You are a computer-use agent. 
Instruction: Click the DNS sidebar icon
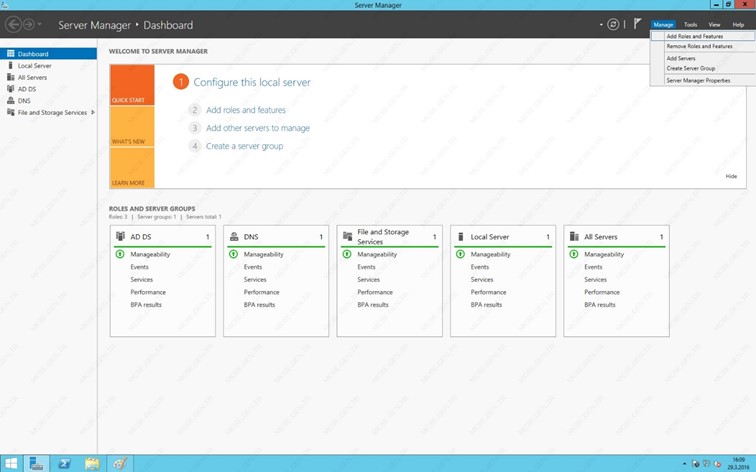(11, 100)
